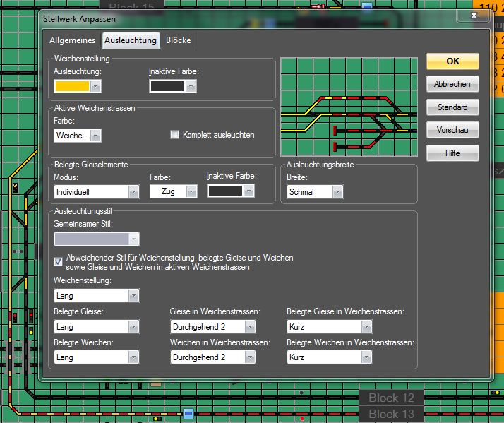
Task: Pick the yellow Ausleuchtung color swatch
Action: coord(72,86)
